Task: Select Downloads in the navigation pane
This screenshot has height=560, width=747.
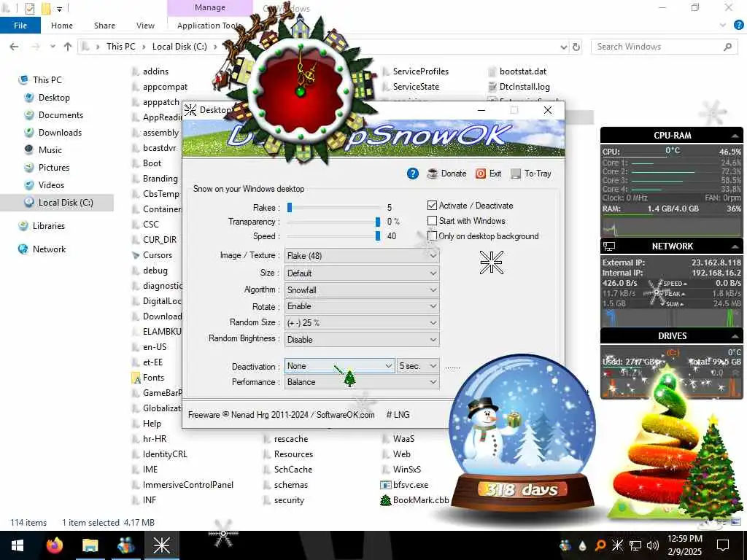Action: click(60, 133)
